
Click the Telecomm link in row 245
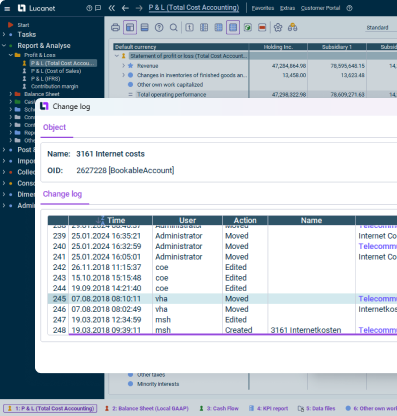tap(377, 299)
